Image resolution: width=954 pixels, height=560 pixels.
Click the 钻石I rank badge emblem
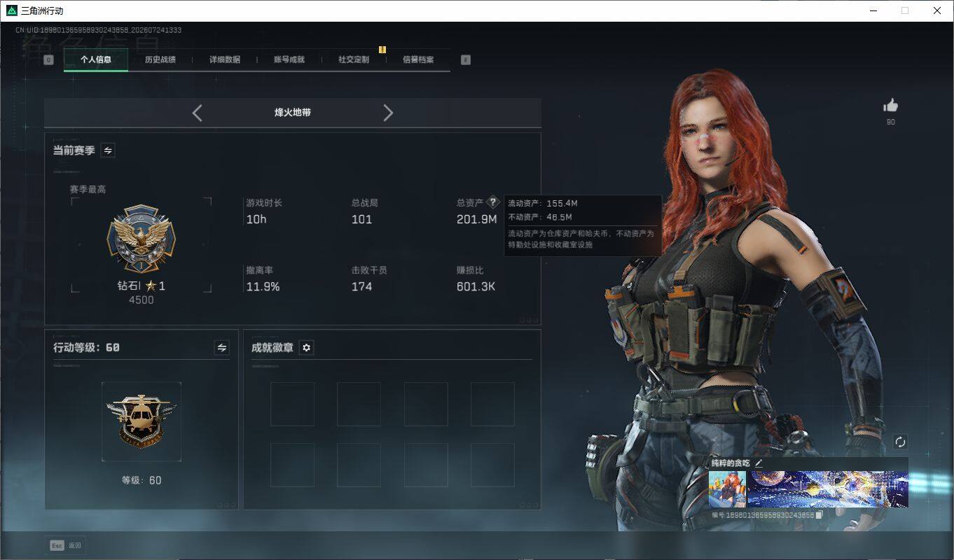tap(141, 238)
